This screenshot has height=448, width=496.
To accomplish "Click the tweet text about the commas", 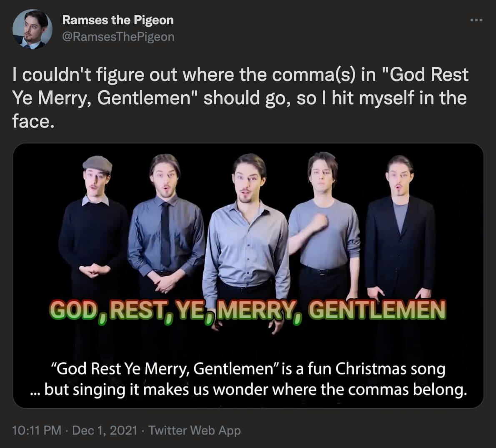I will click(240, 98).
